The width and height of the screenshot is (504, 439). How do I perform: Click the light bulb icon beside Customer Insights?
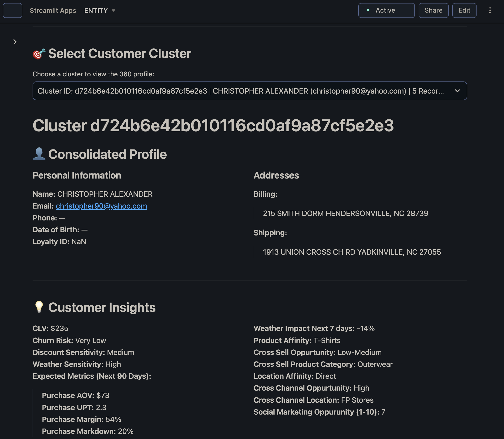pos(39,307)
